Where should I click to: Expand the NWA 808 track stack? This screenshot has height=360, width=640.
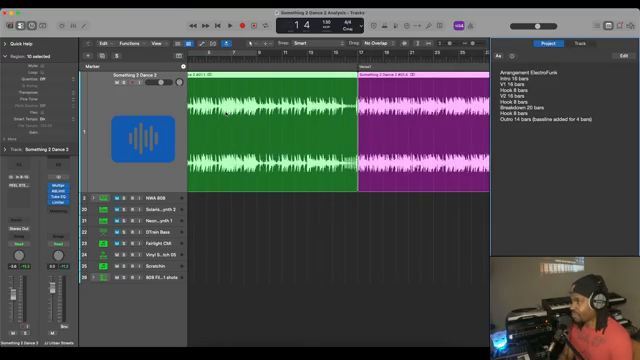(93, 198)
